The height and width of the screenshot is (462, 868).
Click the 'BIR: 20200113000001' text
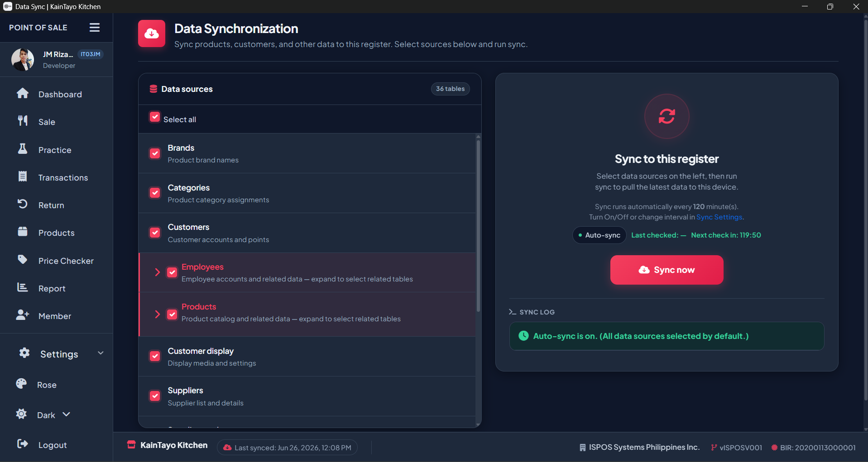(x=818, y=448)
